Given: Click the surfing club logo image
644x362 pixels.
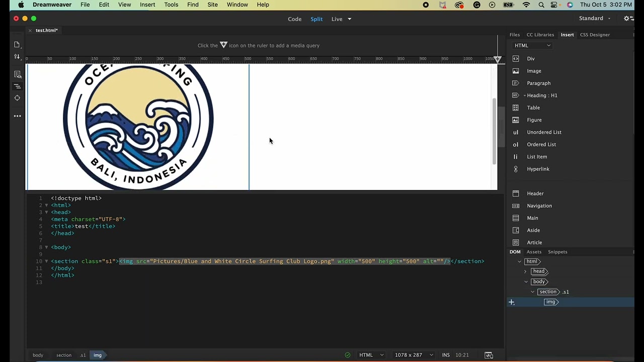Looking at the screenshot, I should [x=138, y=127].
